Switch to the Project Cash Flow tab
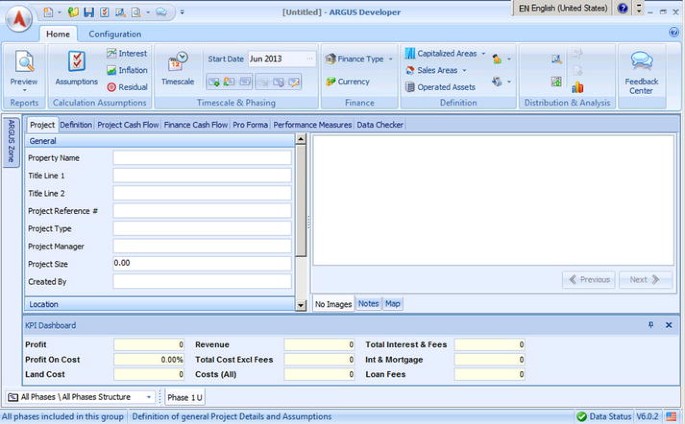Image resolution: width=685 pixels, height=424 pixels. click(x=127, y=125)
